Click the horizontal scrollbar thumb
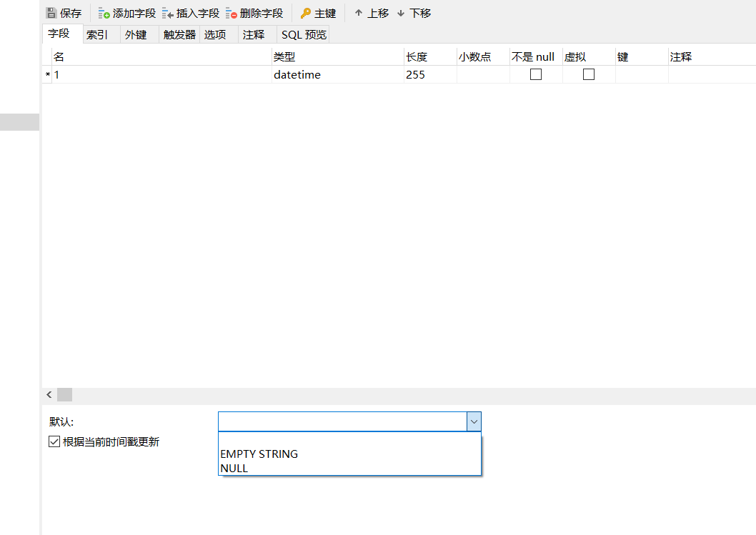Screen dimensions: 756x535 click(64, 395)
